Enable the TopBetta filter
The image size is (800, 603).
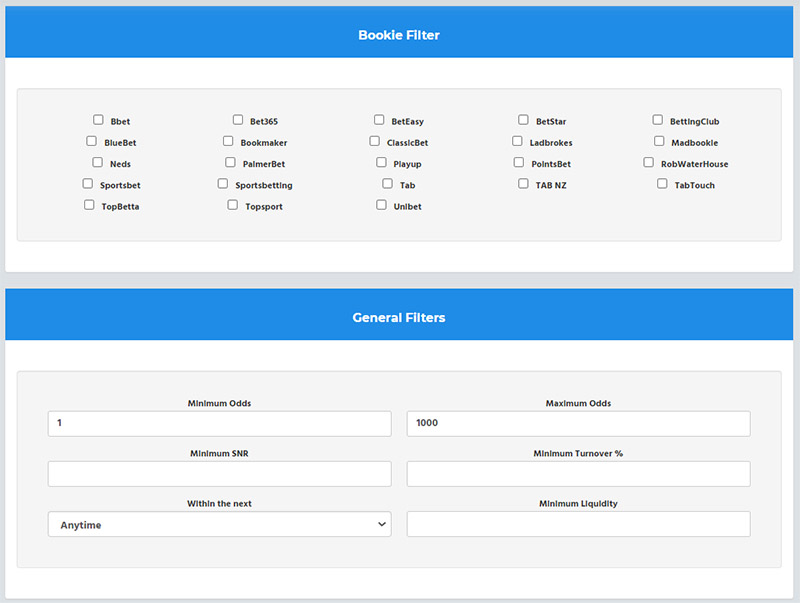(88, 205)
